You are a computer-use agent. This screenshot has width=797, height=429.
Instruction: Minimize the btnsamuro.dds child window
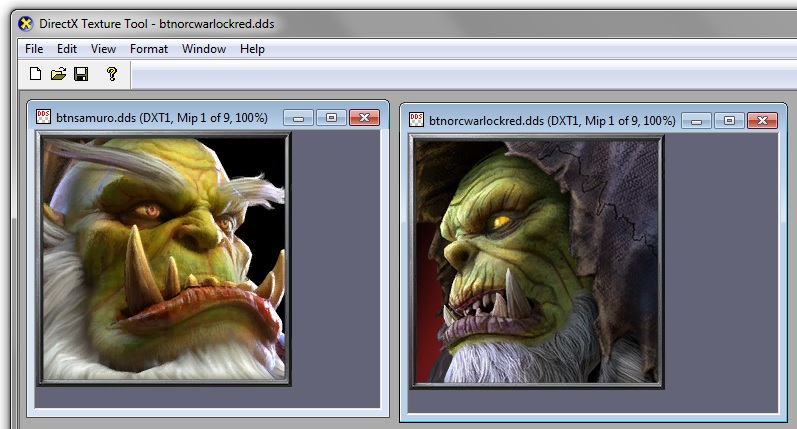[298, 118]
